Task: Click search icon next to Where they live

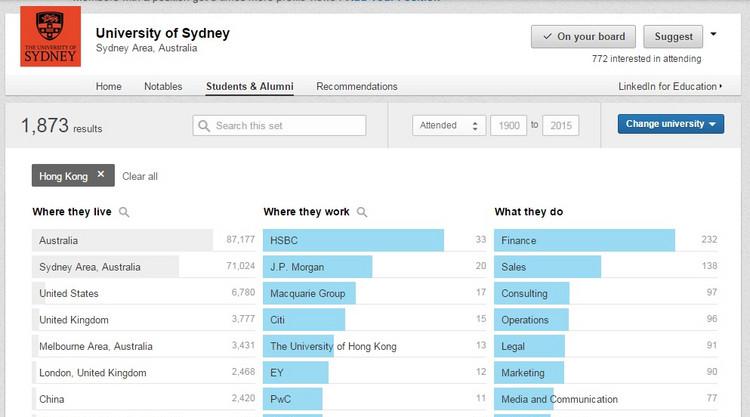Action: [124, 212]
